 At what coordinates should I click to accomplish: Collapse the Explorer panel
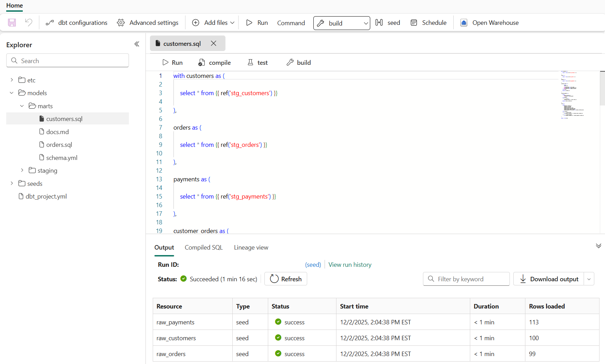[137, 44]
